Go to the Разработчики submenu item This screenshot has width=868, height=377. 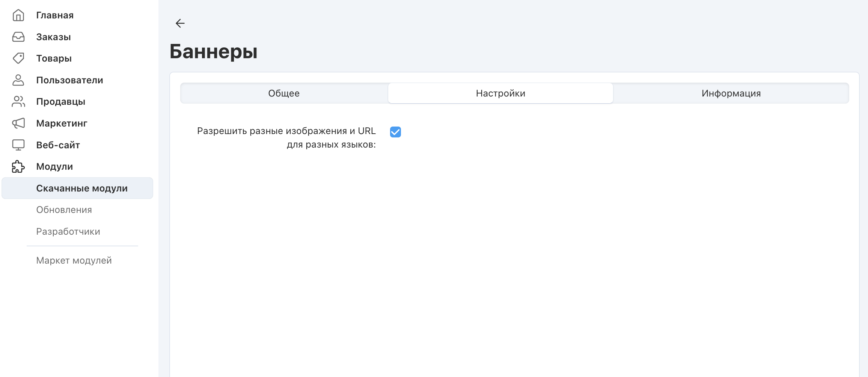point(68,231)
